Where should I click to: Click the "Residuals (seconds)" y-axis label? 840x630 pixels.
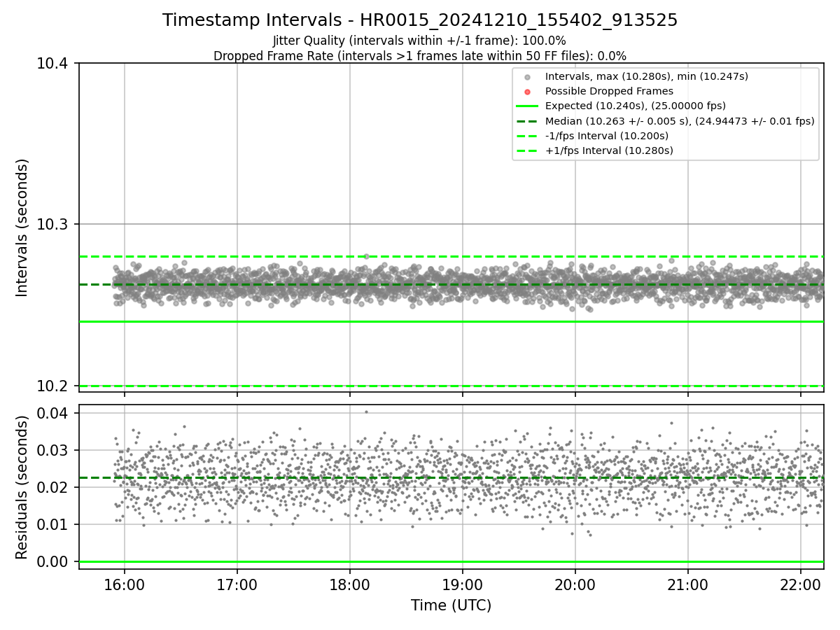click(22, 486)
